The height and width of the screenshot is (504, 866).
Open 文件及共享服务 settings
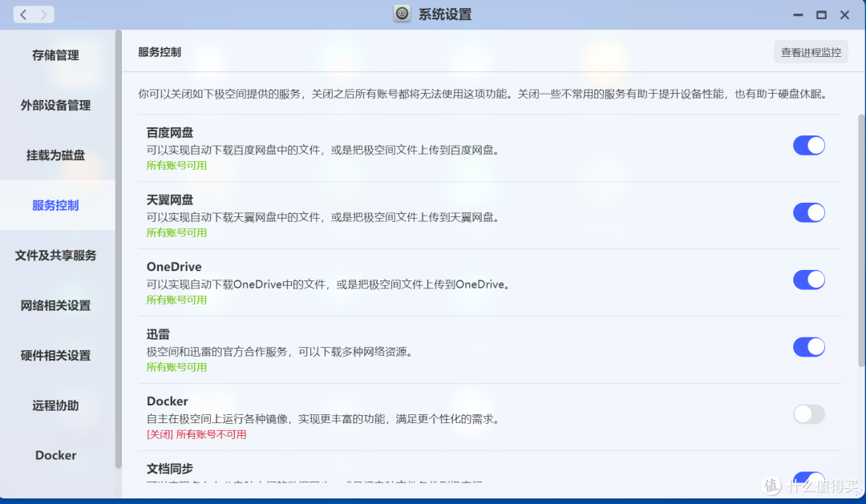(x=55, y=256)
